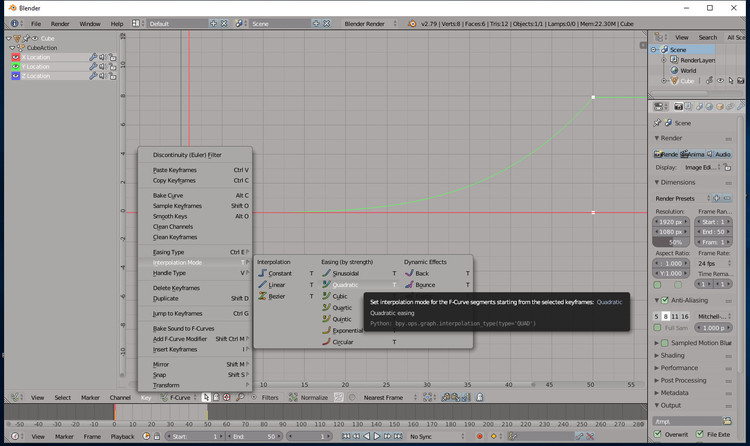Screen dimensions: 750x446
Task: Toggle Sampled Motion Blur checkbox
Action: pyautogui.click(x=662, y=342)
